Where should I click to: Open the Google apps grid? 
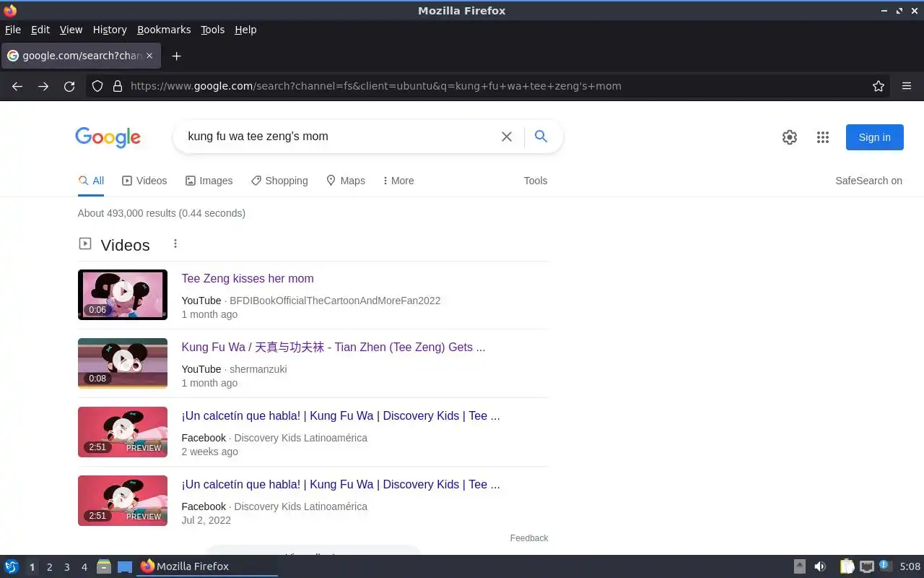click(823, 137)
